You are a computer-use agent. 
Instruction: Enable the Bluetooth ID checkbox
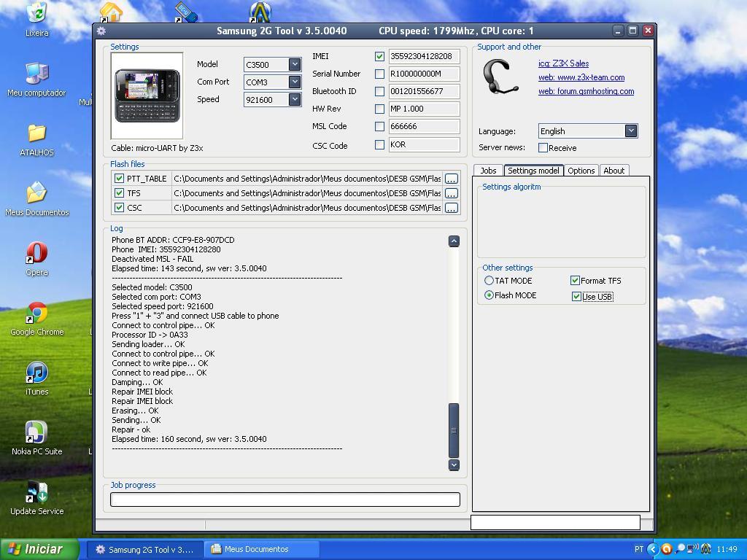click(x=379, y=91)
